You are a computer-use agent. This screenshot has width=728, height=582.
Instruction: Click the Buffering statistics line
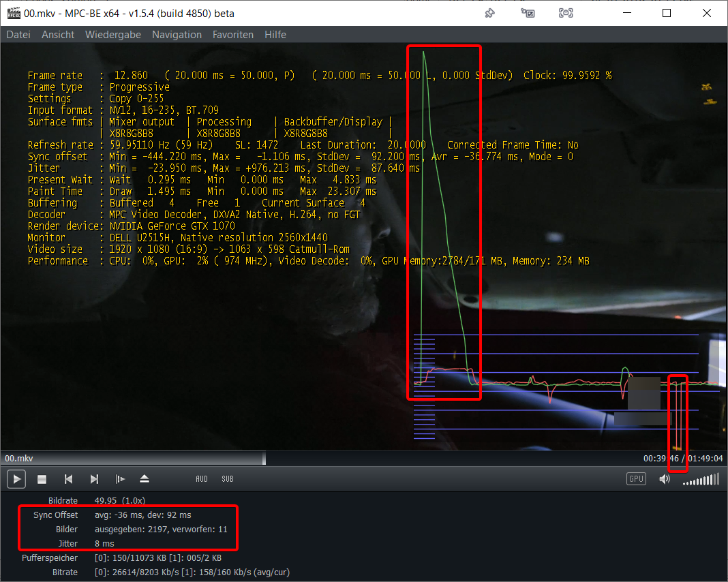tap(196, 203)
